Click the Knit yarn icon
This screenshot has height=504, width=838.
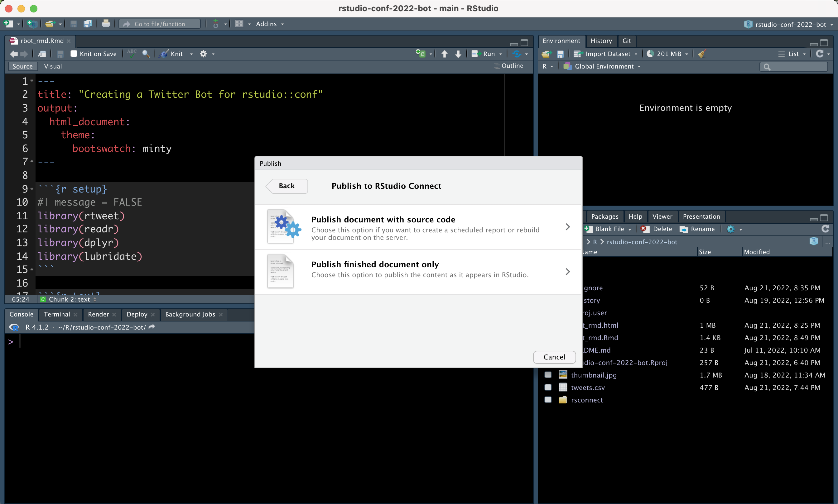tap(164, 54)
